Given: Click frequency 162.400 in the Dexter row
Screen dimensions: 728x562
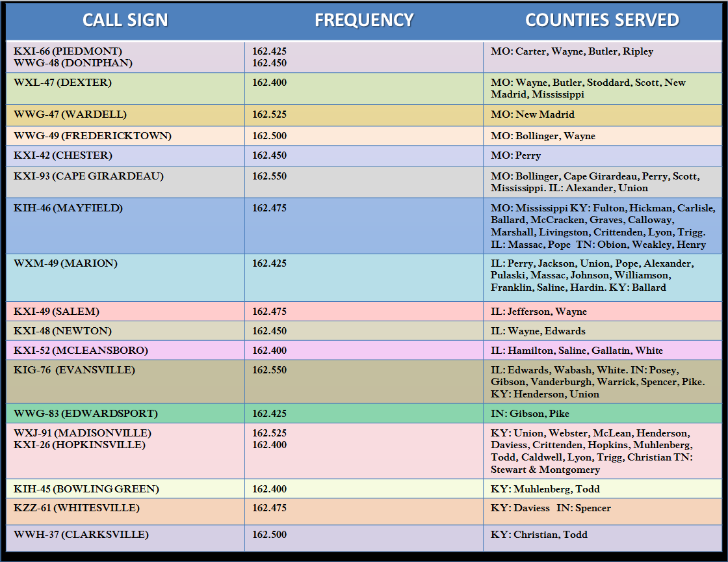Looking at the screenshot, I should (269, 83).
